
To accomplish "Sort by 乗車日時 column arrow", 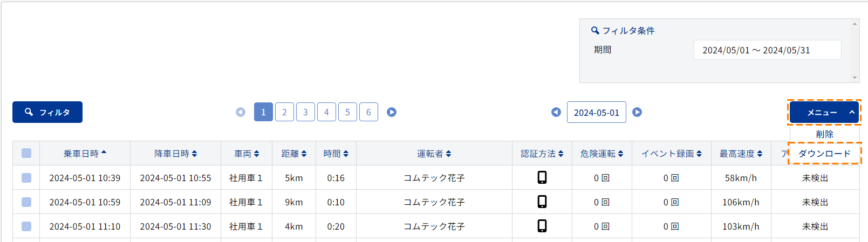I will 104,153.
